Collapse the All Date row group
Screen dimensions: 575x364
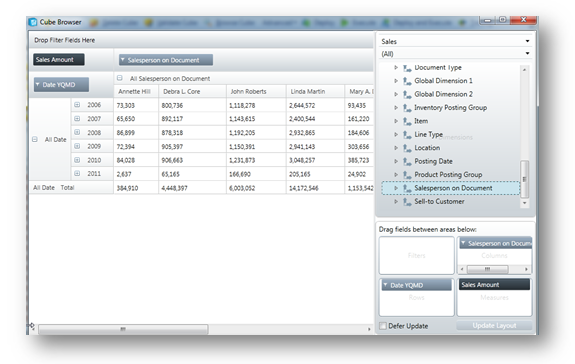click(x=34, y=139)
